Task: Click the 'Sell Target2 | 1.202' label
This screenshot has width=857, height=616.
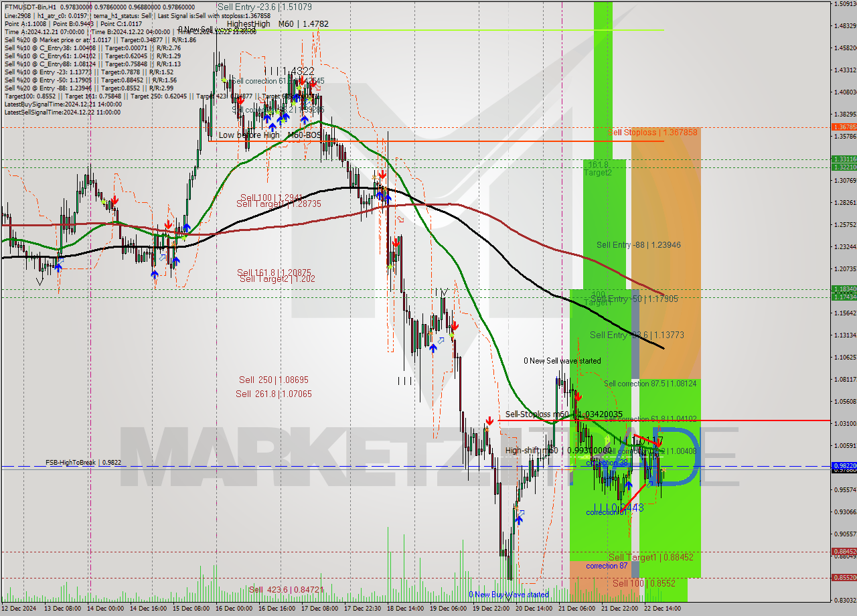Action: coord(277,279)
